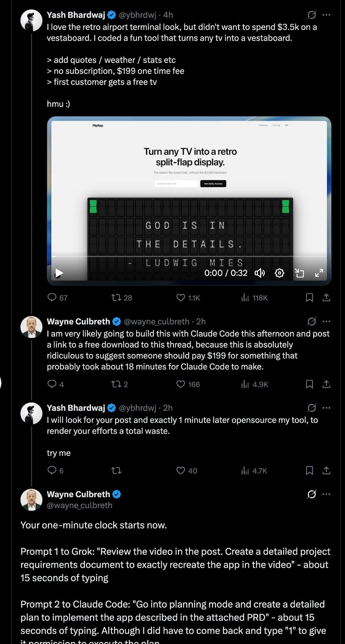Open @wayne_culbreth handle in first reply

(156, 321)
